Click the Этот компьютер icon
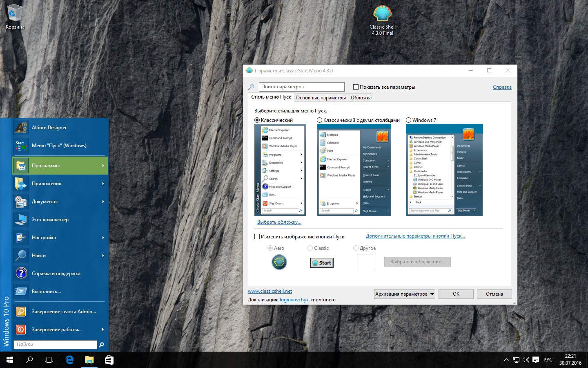 20,220
